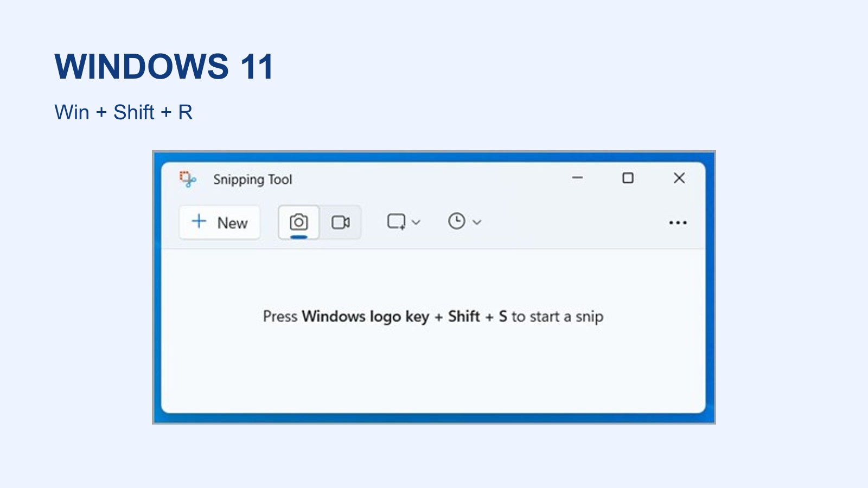This screenshot has width=868, height=488.
Task: Click the 'Press Windows logo key + Shift + S' hint
Action: (x=433, y=316)
